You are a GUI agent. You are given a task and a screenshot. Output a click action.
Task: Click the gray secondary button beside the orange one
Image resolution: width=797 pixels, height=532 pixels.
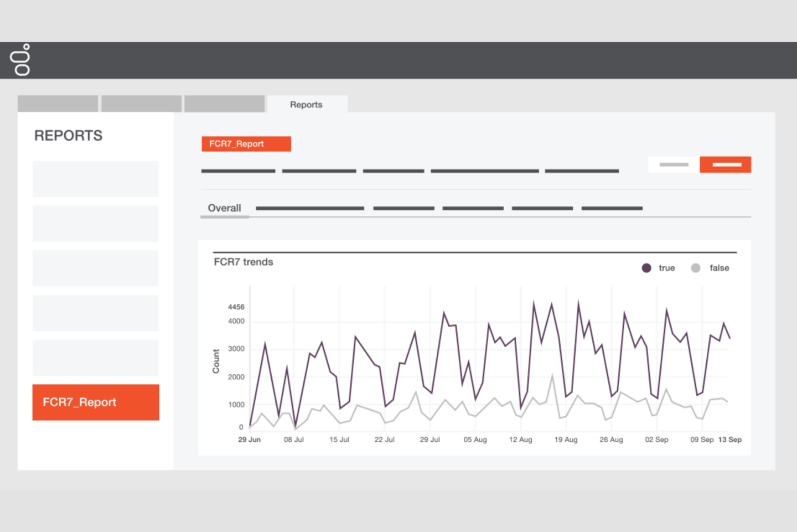click(673, 164)
